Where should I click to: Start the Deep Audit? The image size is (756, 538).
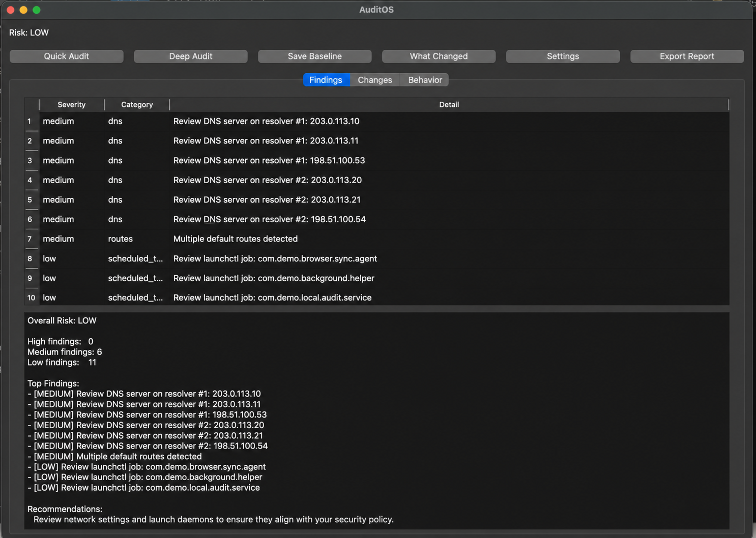[x=190, y=56]
